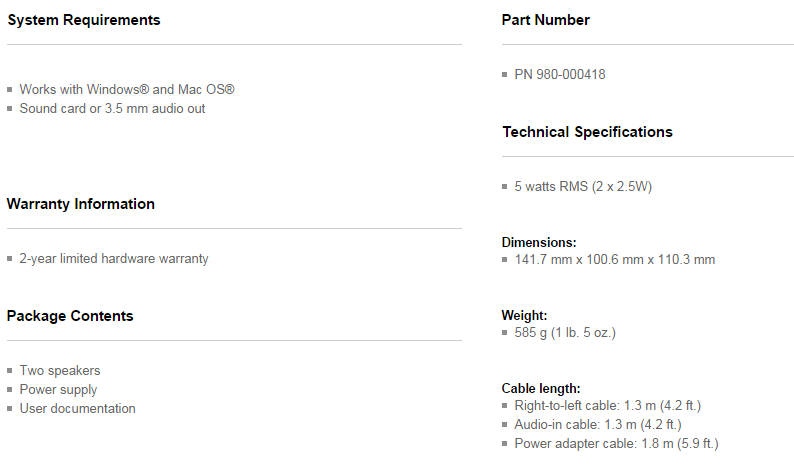The width and height of the screenshot is (794, 470).
Task: Select the PN 980-000418 part number text
Action: click(559, 74)
